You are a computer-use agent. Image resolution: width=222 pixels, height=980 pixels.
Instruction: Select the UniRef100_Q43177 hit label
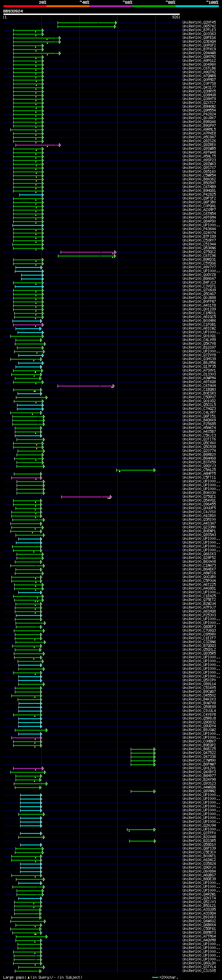click(199, 88)
